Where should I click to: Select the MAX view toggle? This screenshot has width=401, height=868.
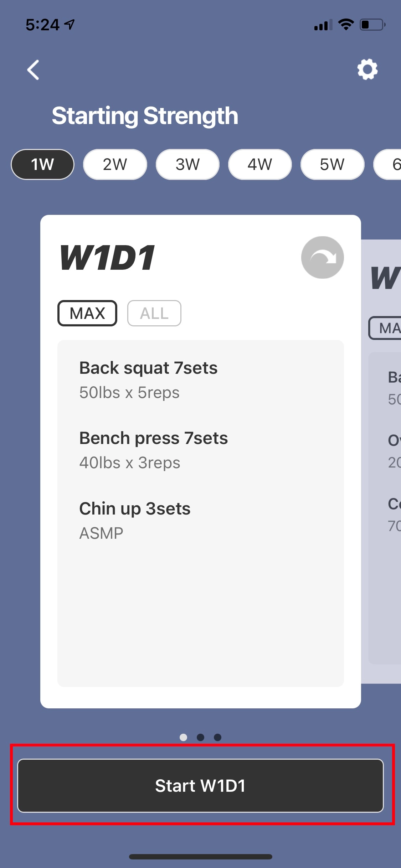(87, 313)
